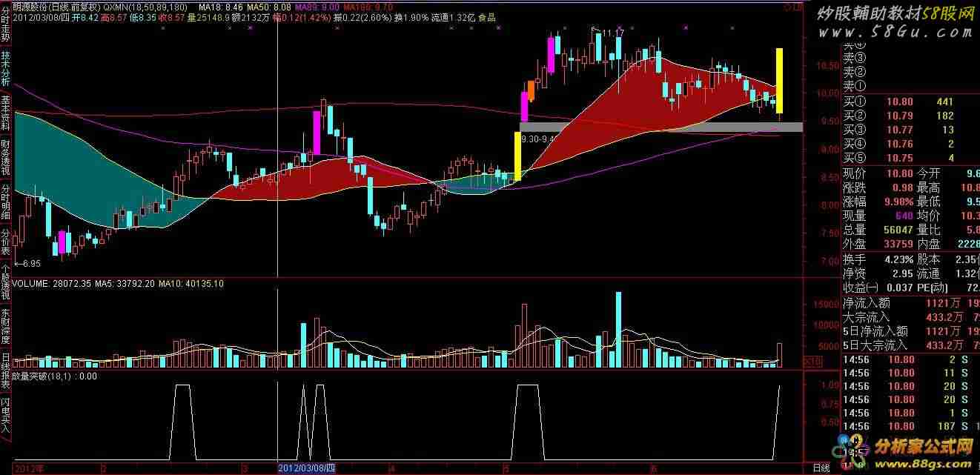Open the 基本资料 sidebar tab
Viewport: 980px width, 475px height.
[x=6, y=113]
